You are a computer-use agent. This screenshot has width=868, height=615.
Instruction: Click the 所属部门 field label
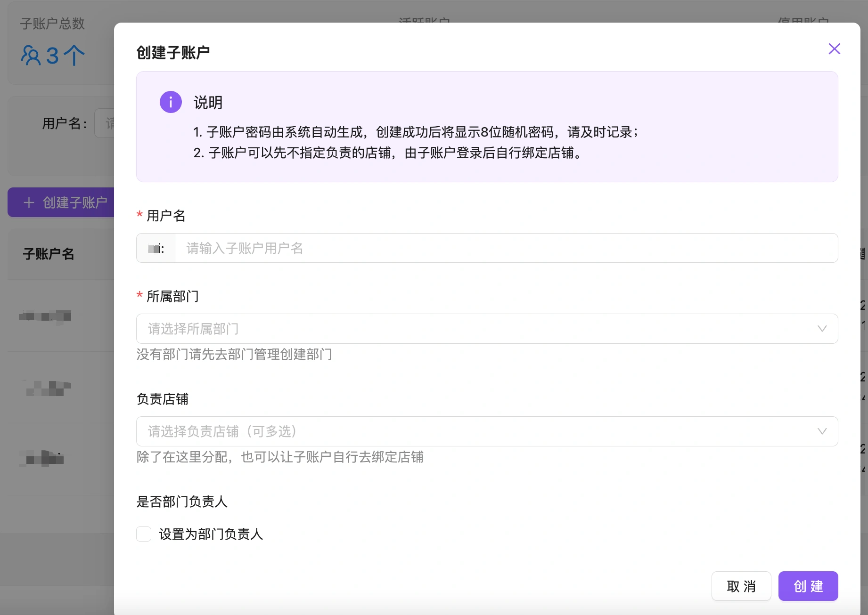coord(172,296)
